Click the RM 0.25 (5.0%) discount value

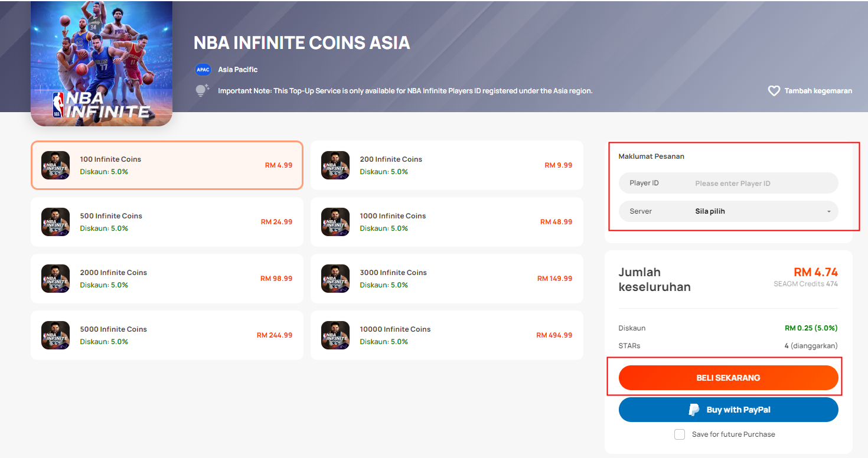pyautogui.click(x=811, y=328)
